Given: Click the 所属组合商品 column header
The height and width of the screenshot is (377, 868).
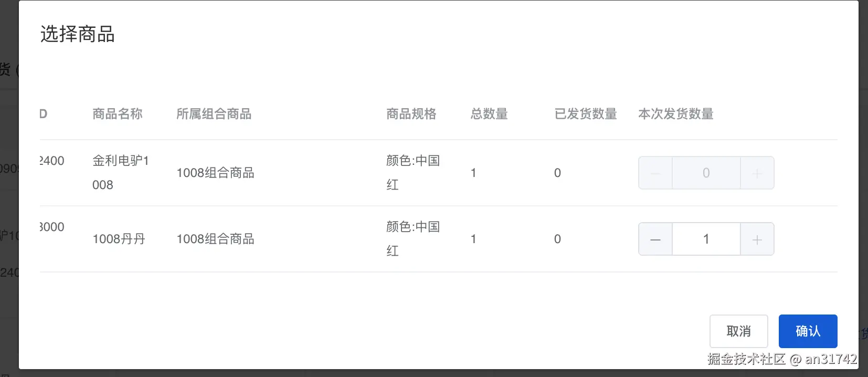Looking at the screenshot, I should [x=214, y=114].
